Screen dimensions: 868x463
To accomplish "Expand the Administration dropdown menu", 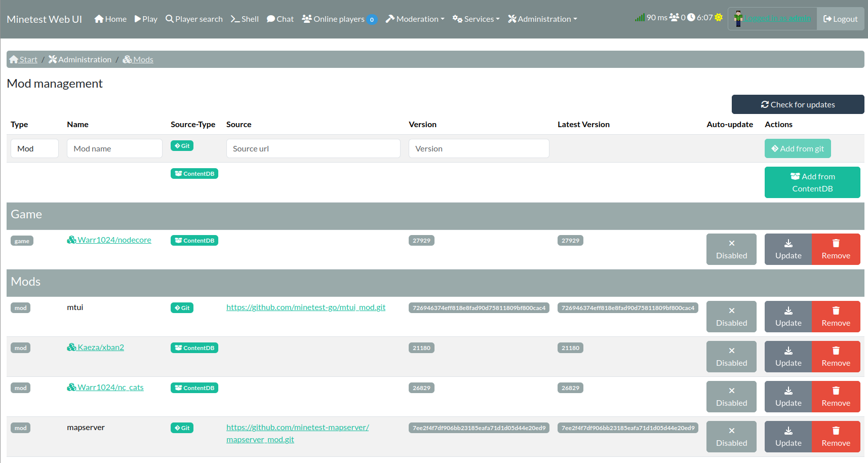I will pyautogui.click(x=542, y=19).
